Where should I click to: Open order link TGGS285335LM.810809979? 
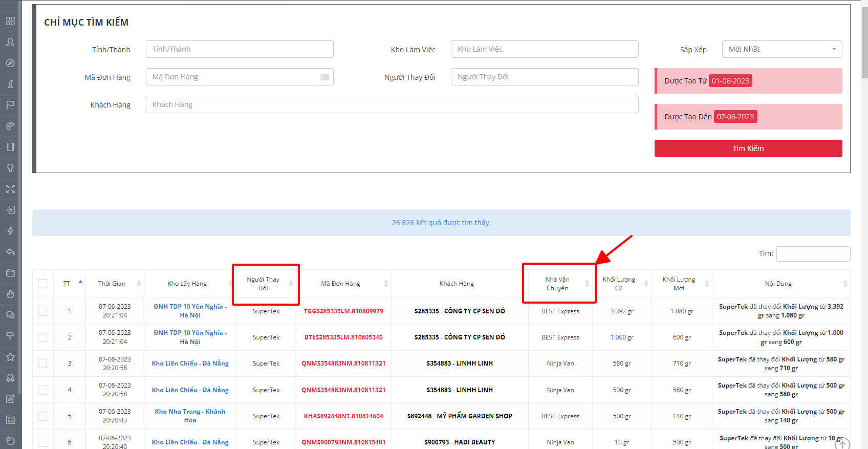pos(343,311)
